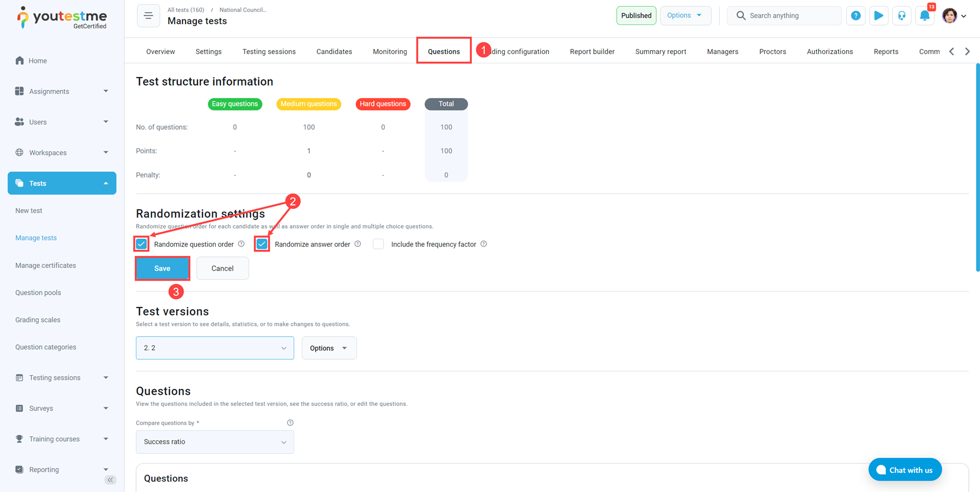Click info icon next to Randomize answer order

[x=358, y=244]
